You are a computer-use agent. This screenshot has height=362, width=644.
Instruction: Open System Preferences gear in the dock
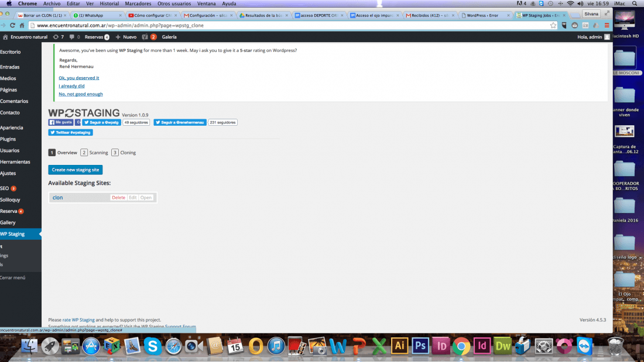(x=543, y=346)
